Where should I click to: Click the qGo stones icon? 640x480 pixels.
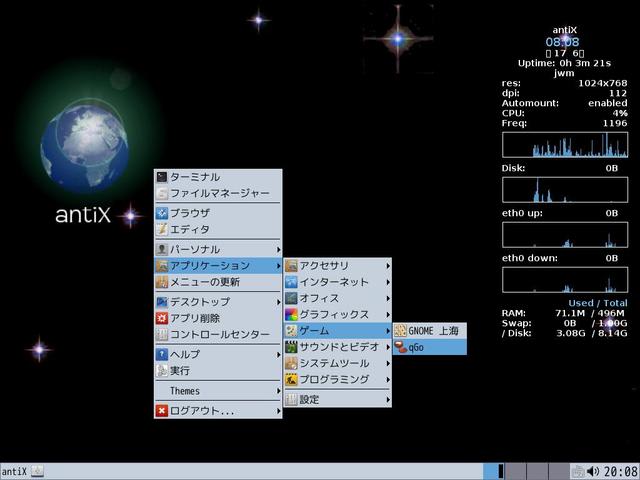point(400,347)
